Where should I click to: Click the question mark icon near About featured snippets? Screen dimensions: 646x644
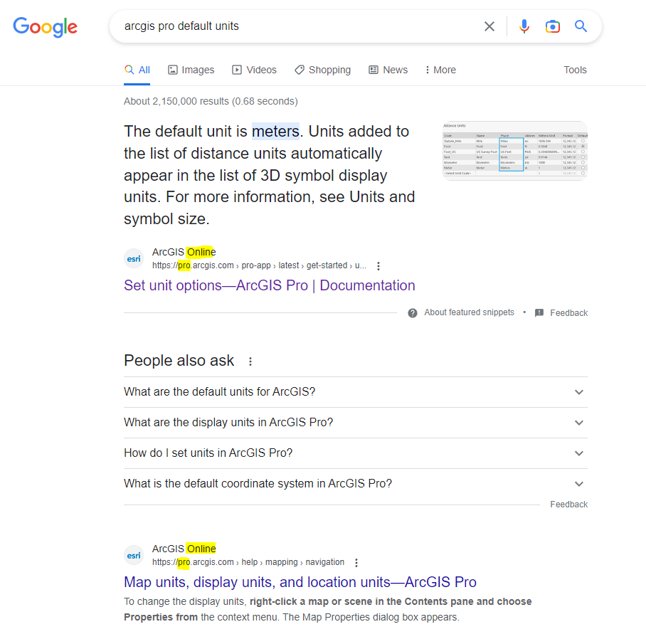[x=413, y=312]
